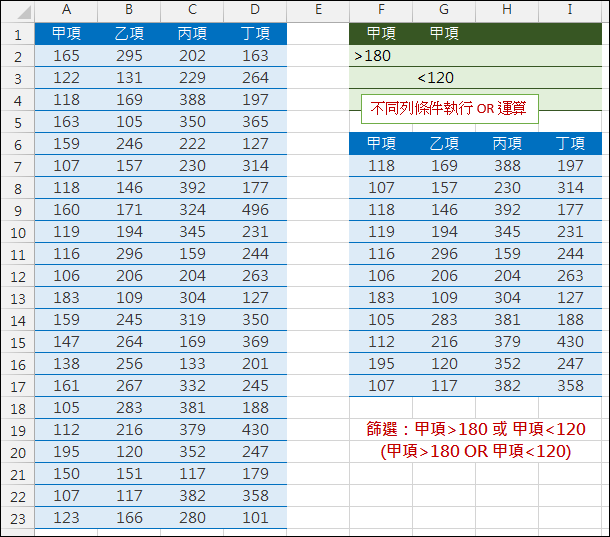Screen dimensions: 610x537
Task: Select cell D23 with value 101
Action: (255, 518)
